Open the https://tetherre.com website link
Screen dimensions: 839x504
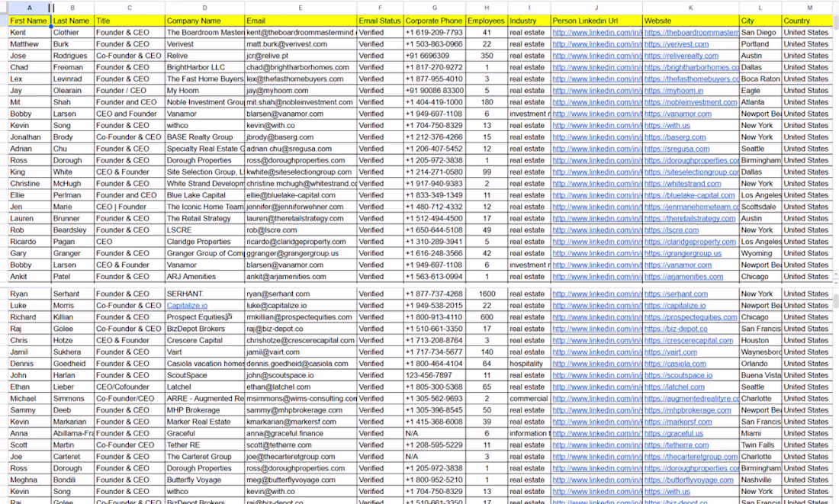[x=677, y=445]
